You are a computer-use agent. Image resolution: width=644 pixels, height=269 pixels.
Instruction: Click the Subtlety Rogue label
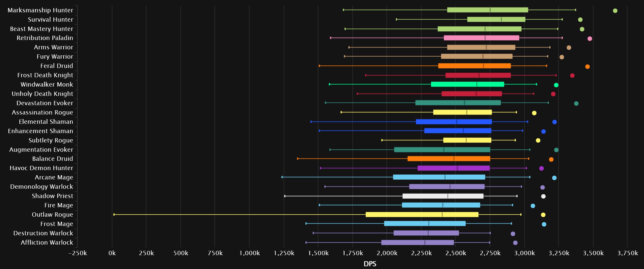point(51,140)
